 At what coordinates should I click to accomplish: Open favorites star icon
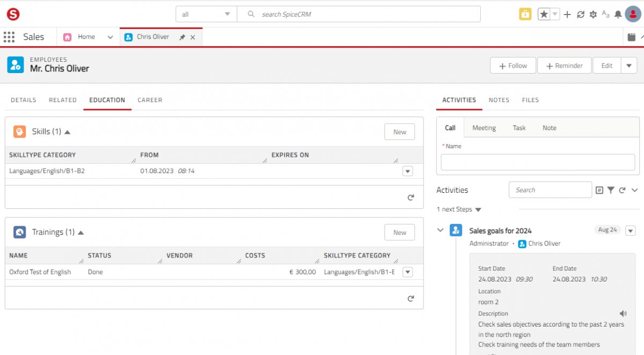point(544,15)
